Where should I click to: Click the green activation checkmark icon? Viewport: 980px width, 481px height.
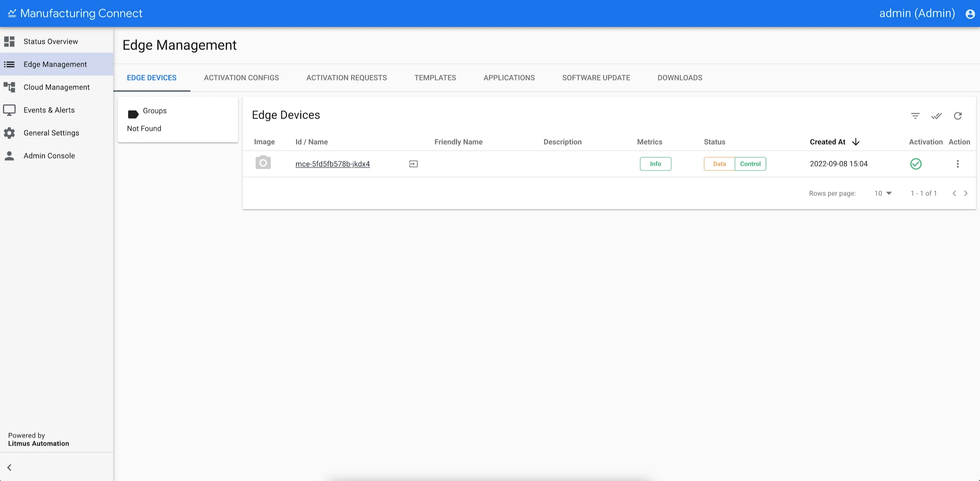(915, 164)
